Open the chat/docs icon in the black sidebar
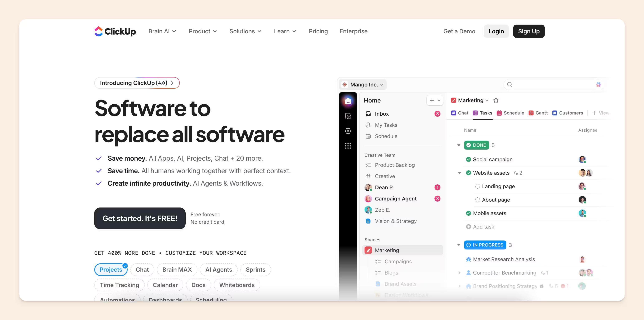Image resolution: width=644 pixels, height=320 pixels. pyautogui.click(x=348, y=116)
